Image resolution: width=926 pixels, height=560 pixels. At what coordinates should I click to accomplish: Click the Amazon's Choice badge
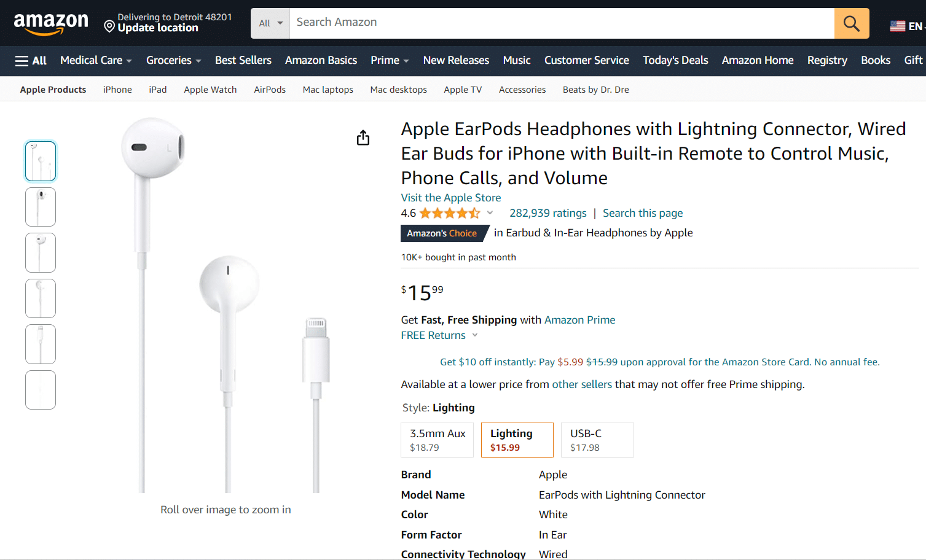[442, 233]
